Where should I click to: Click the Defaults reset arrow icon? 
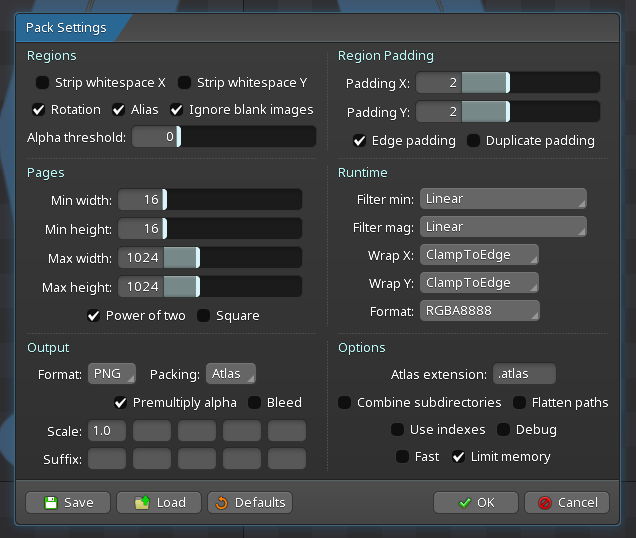coord(221,503)
